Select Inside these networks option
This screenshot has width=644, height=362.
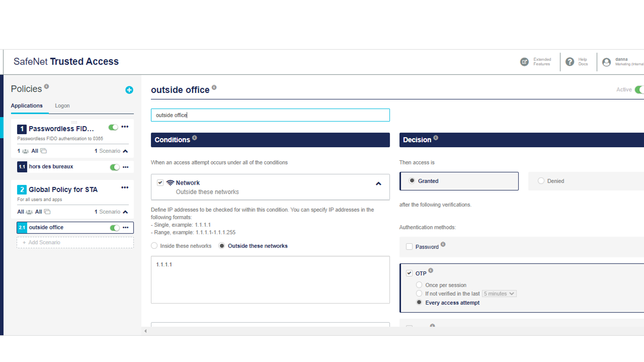pos(154,246)
